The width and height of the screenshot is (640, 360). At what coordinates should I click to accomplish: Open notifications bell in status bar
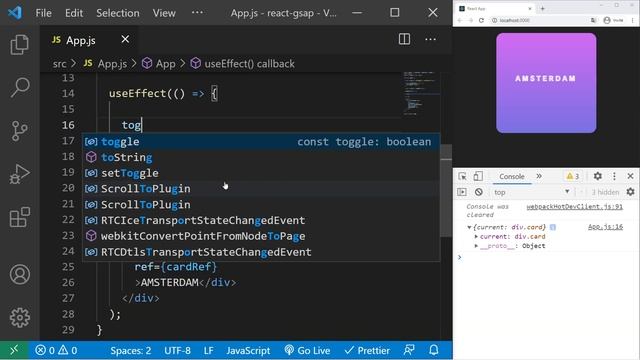434,350
